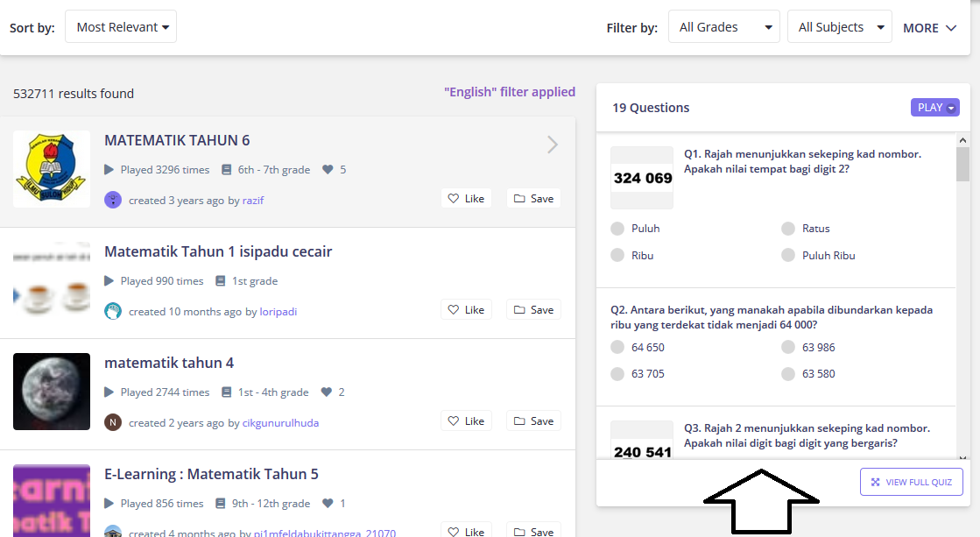Image resolution: width=980 pixels, height=537 pixels.
Task: Save Matematik Tahun 1 isipadu cecair quiz
Action: click(533, 309)
